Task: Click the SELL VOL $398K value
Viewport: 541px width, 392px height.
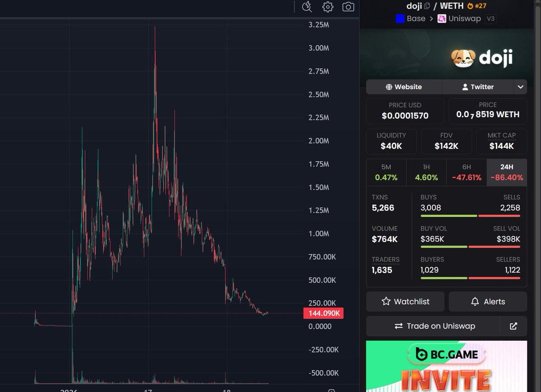Action: point(509,239)
